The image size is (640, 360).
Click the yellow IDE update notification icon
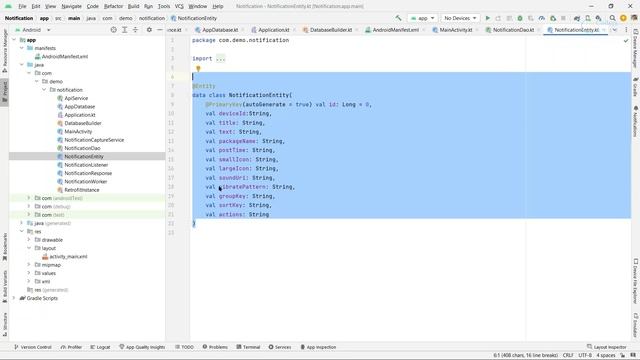pos(623,18)
